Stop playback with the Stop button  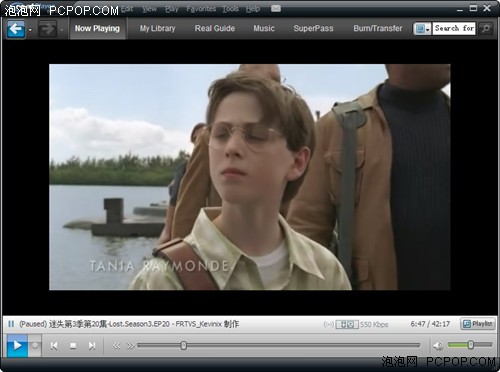tap(73, 346)
